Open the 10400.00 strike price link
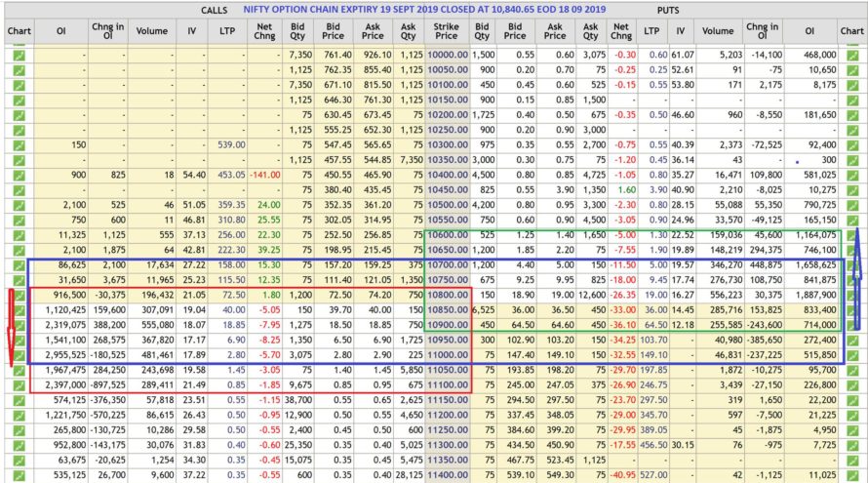868x483 pixels. tap(448, 175)
